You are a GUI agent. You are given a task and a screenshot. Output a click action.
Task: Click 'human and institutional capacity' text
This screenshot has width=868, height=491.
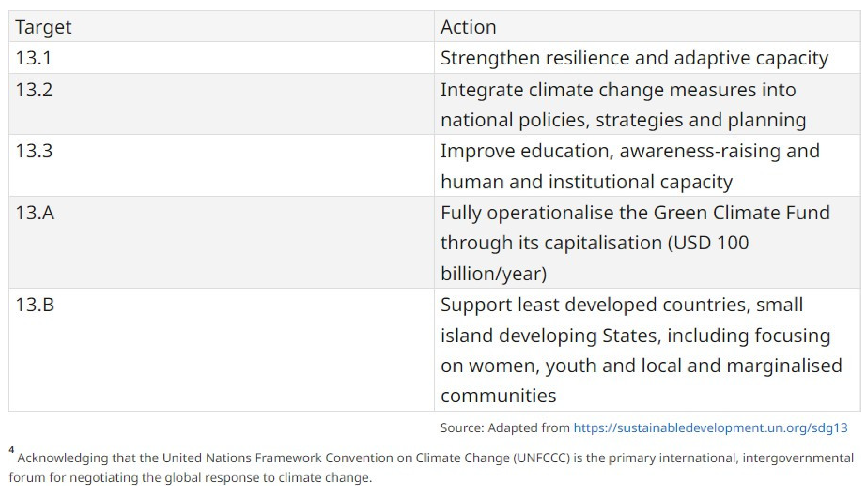(586, 182)
